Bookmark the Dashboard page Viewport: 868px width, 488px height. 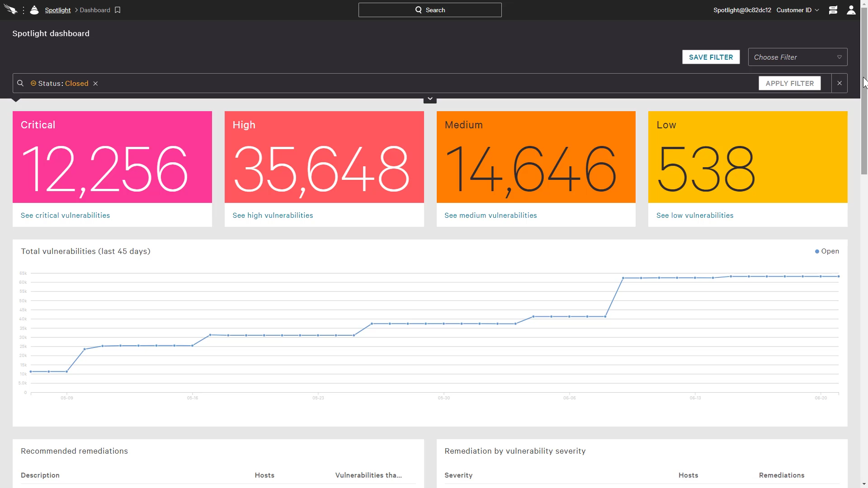[118, 10]
